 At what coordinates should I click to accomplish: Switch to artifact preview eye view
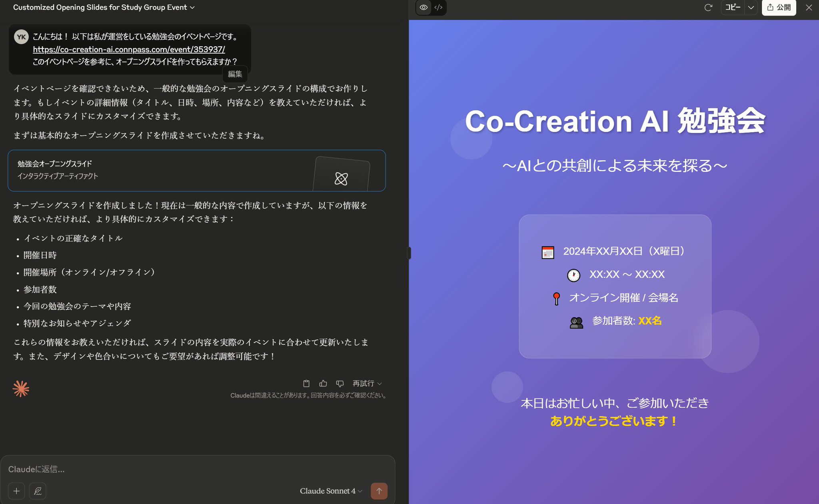(423, 7)
